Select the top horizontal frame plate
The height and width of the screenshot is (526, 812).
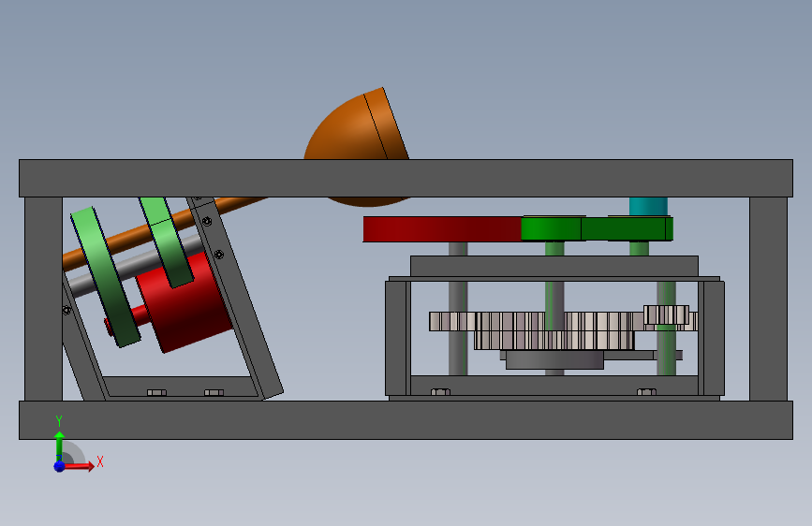click(x=406, y=178)
